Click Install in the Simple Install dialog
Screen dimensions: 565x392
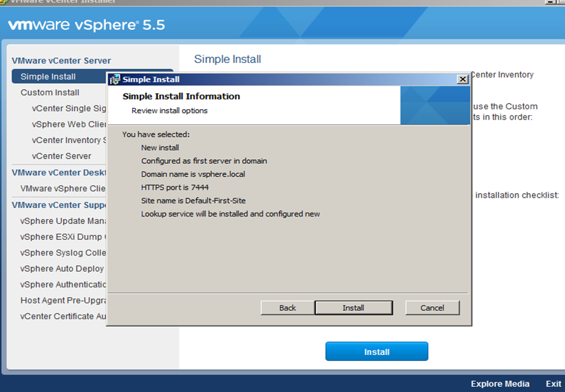coord(354,307)
